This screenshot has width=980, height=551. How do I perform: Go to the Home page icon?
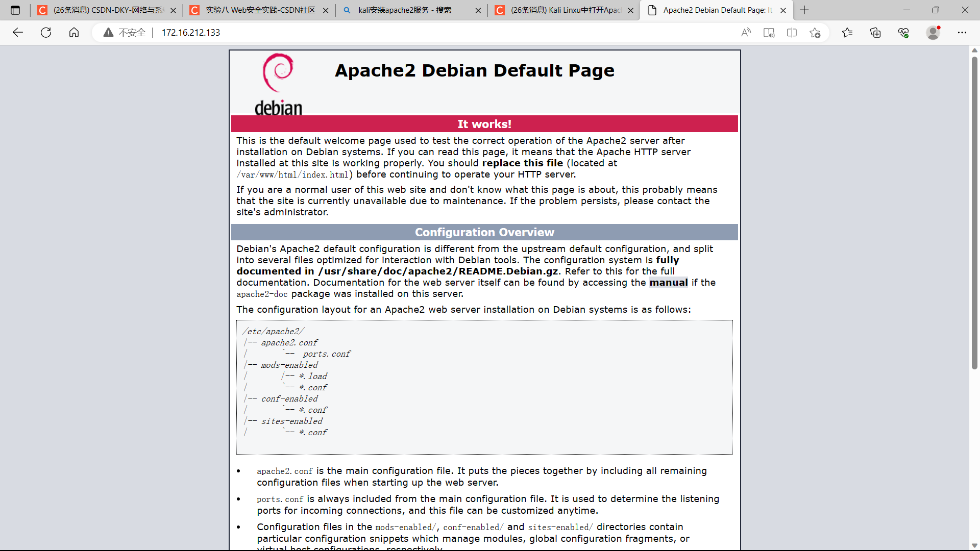point(74,33)
